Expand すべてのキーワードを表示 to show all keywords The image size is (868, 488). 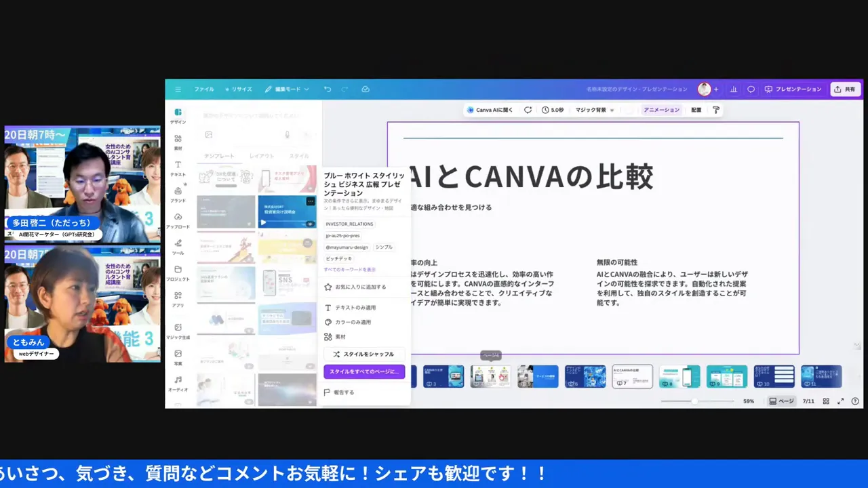click(x=350, y=269)
